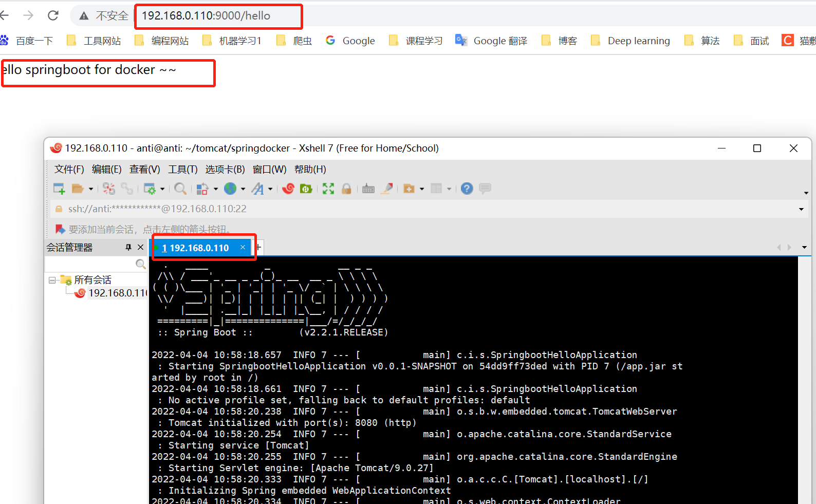Click browser Back arrow
816x504 pixels.
[x=5, y=15]
